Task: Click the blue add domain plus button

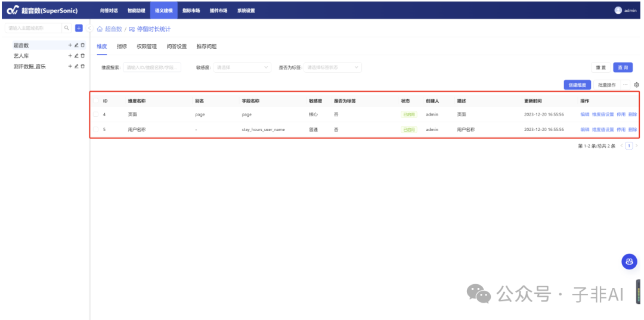Action: click(79, 28)
